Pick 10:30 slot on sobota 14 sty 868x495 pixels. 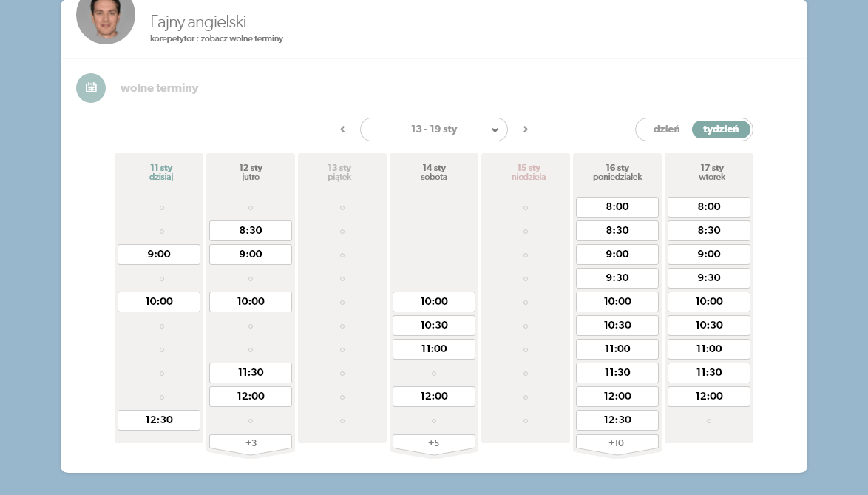click(434, 325)
